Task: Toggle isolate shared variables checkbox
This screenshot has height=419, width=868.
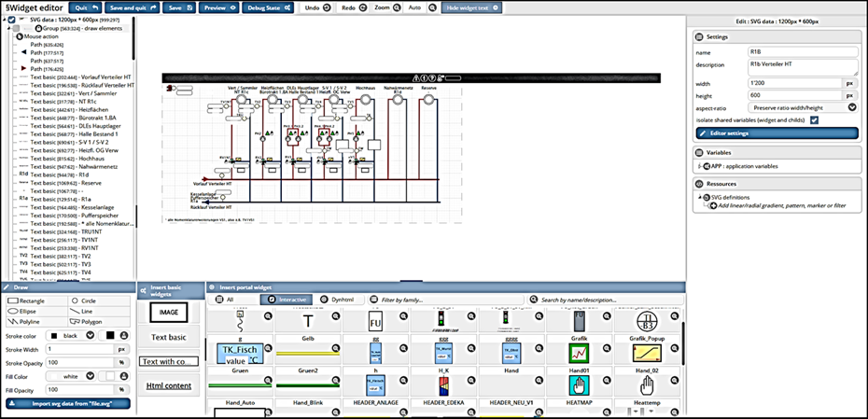Action: [814, 119]
